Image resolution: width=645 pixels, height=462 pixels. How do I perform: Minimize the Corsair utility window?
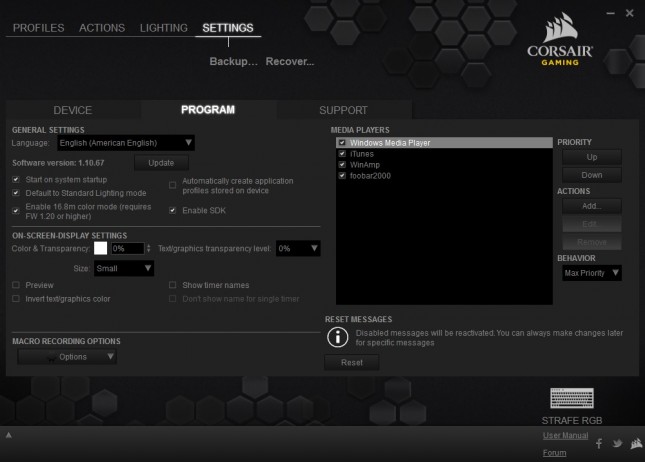(610, 13)
